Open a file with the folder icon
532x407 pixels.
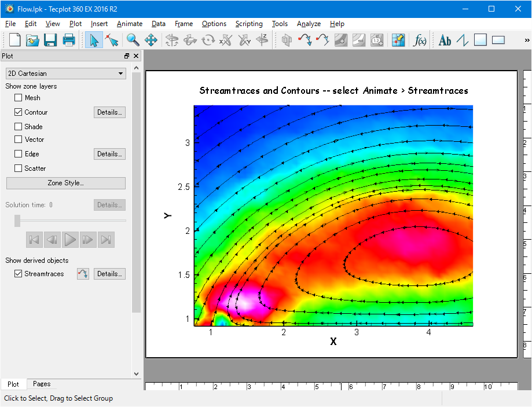point(32,40)
